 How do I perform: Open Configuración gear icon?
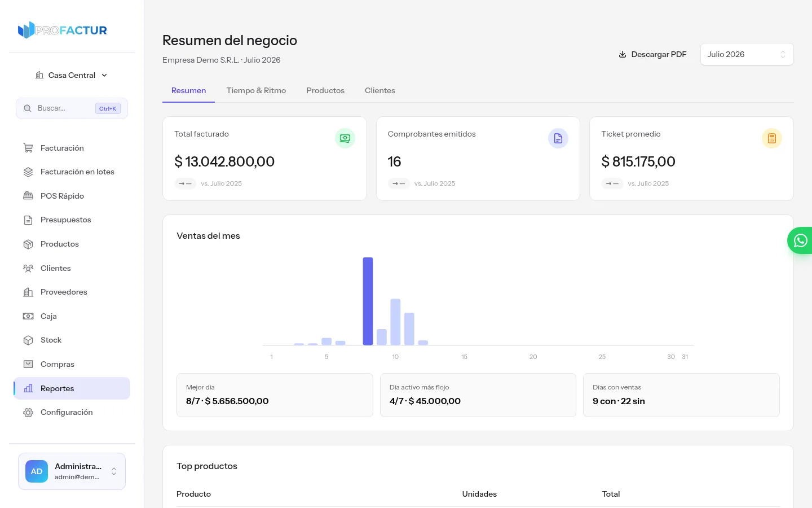click(x=28, y=413)
